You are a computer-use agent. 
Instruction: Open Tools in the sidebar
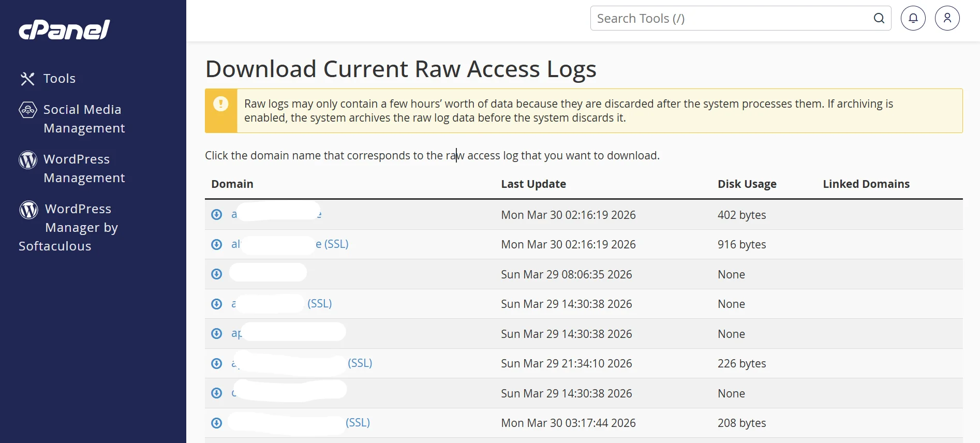coord(60,79)
